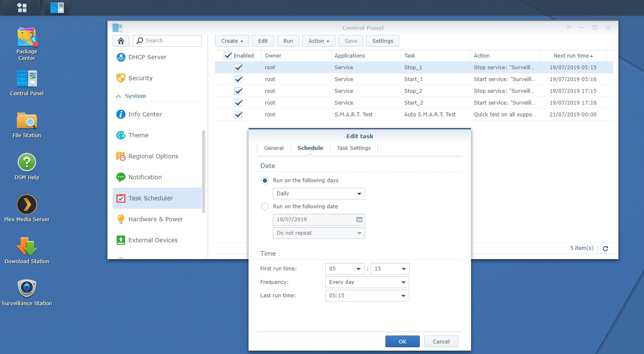
Task: Click Cancel in Edit task dialog
Action: click(x=441, y=341)
